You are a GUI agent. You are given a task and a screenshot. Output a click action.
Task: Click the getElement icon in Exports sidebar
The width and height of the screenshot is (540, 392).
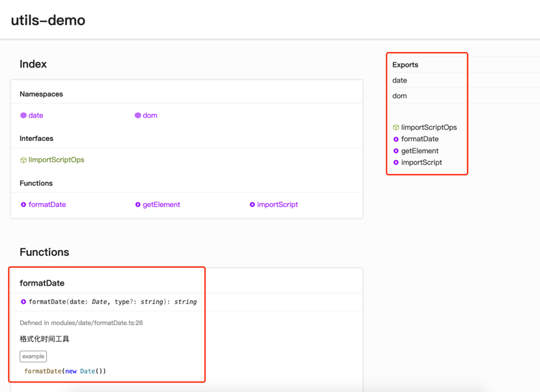point(396,151)
